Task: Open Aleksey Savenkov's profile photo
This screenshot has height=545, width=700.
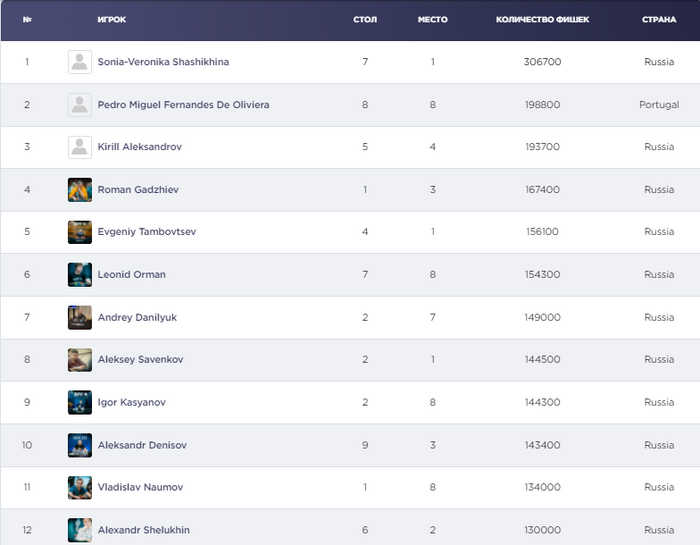Action: coord(80,360)
